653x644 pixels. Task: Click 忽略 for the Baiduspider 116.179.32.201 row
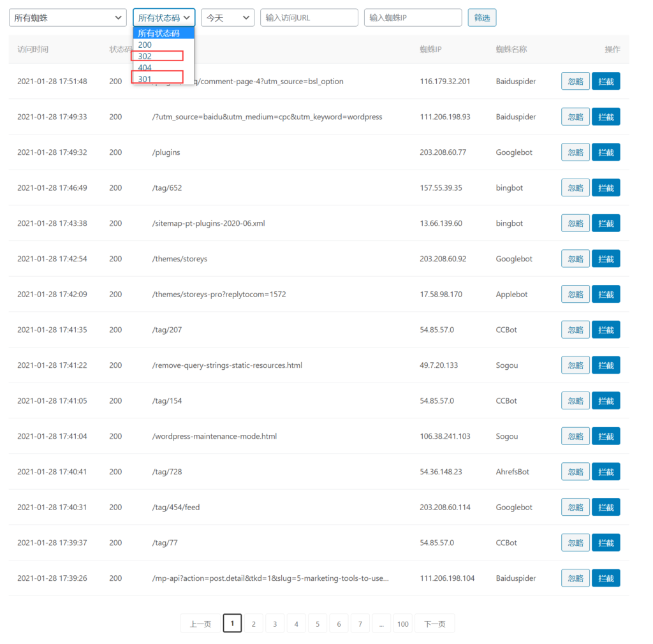click(x=575, y=82)
